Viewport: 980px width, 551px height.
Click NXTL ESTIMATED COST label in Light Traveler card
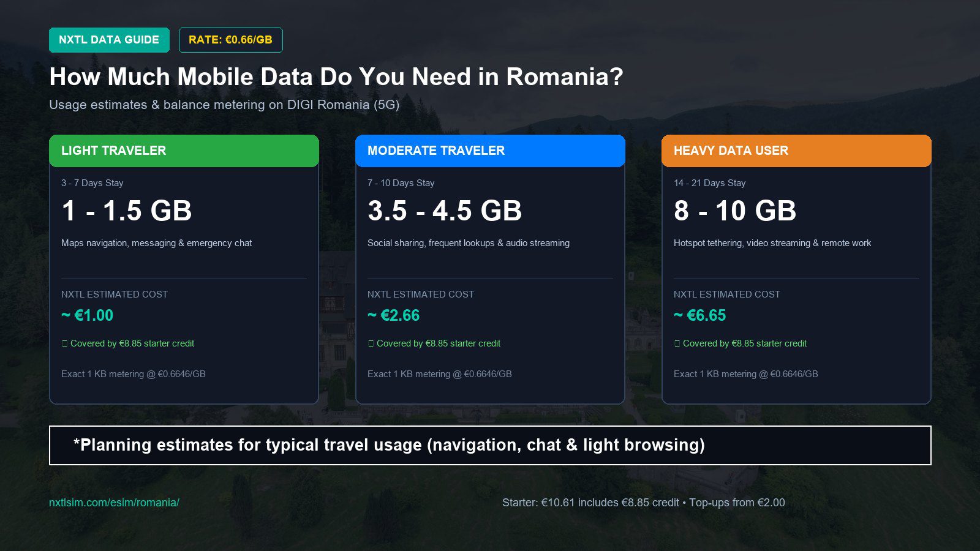[115, 294]
